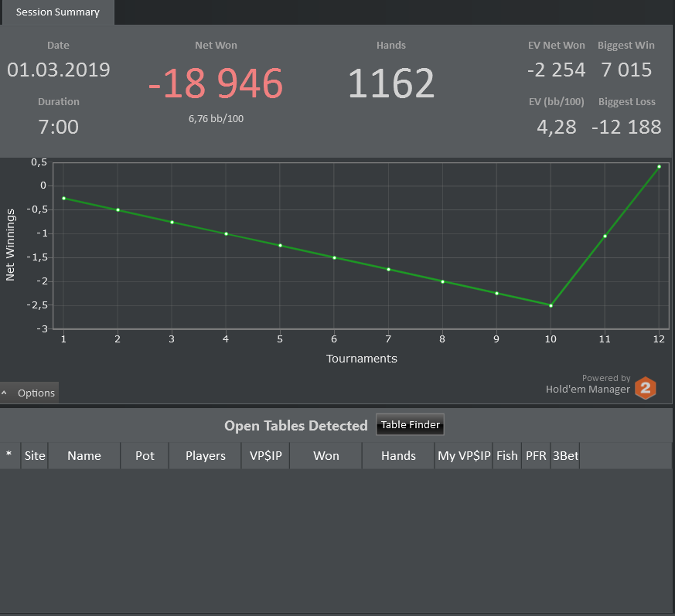This screenshot has height=616, width=675.
Task: Select the graph point at tournament 12
Action: 659,167
